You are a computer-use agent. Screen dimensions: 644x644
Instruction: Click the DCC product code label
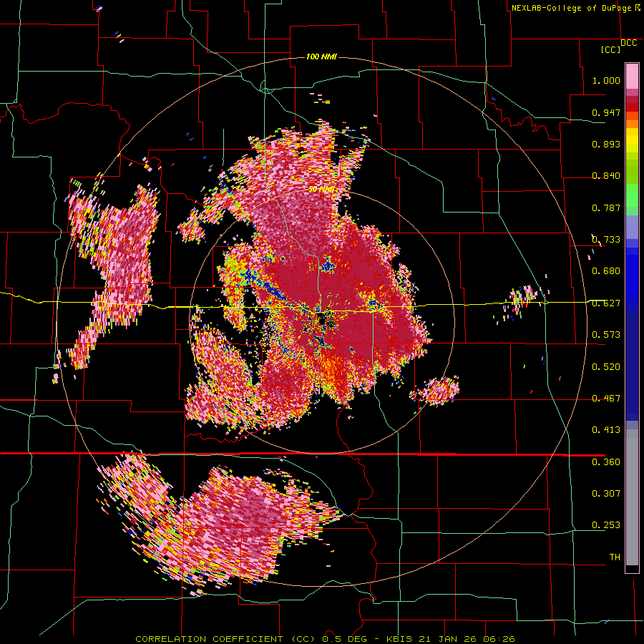628,43
